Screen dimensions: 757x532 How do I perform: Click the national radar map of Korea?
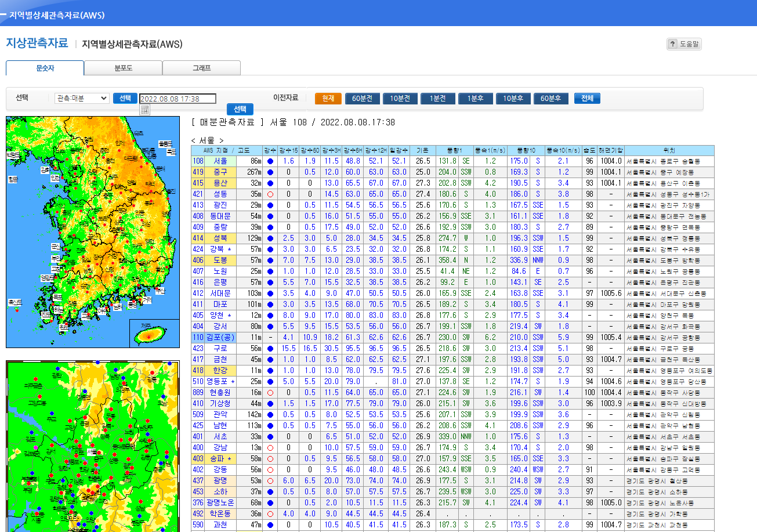93,232
